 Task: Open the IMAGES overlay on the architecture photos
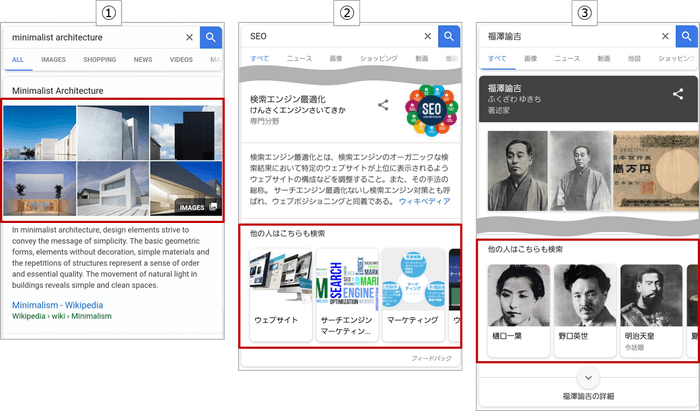pyautogui.click(x=196, y=207)
